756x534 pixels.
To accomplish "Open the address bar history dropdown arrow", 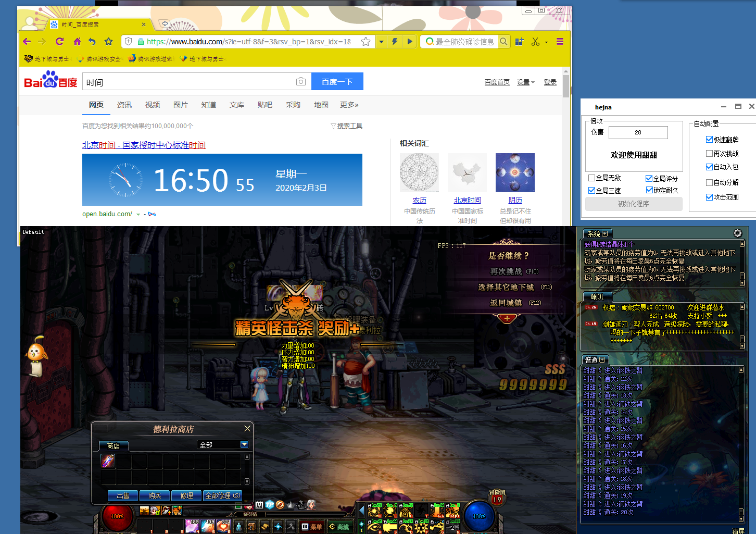I will pyautogui.click(x=382, y=42).
